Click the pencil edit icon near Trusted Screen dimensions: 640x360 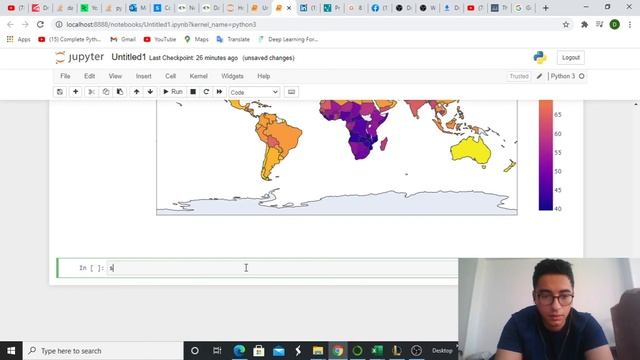pos(539,76)
